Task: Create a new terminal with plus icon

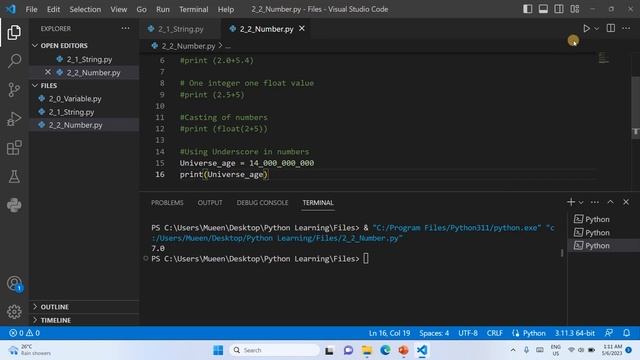Action: [x=571, y=202]
